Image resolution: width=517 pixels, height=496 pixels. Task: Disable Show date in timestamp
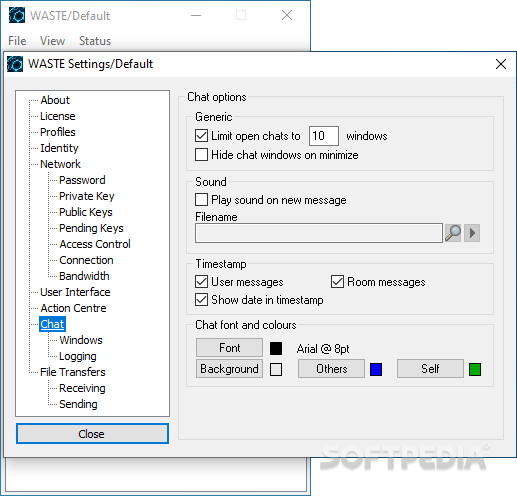click(x=201, y=299)
